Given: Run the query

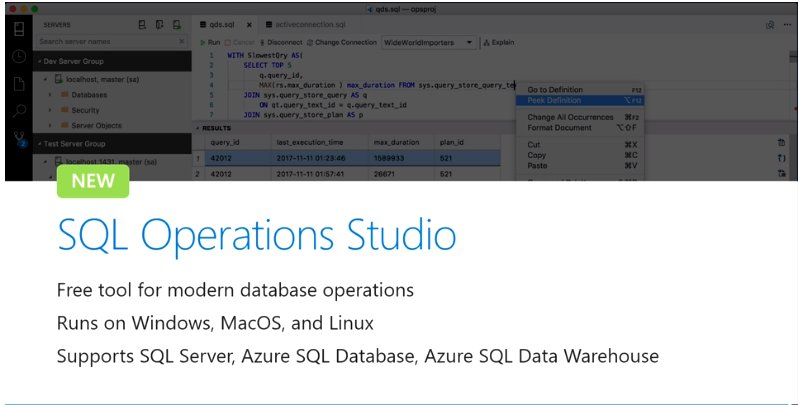Looking at the screenshot, I should click(210, 42).
